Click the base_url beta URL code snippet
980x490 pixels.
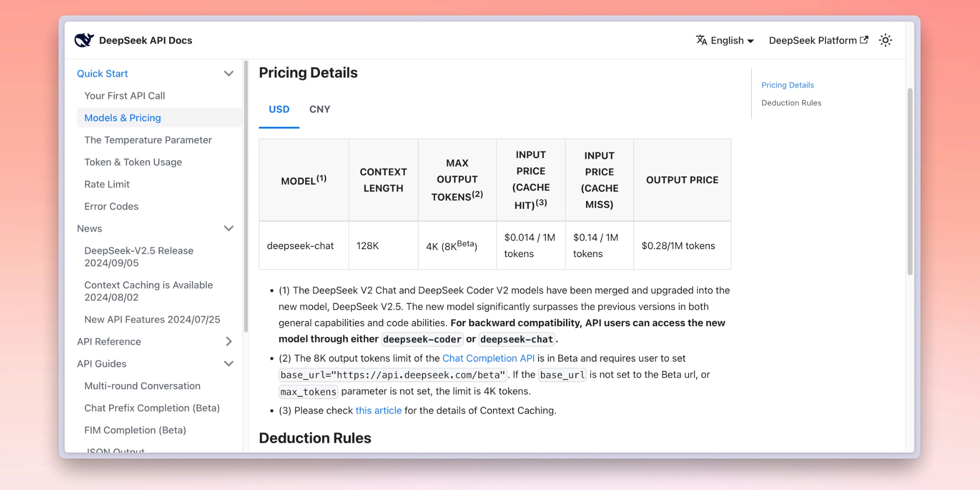point(392,375)
